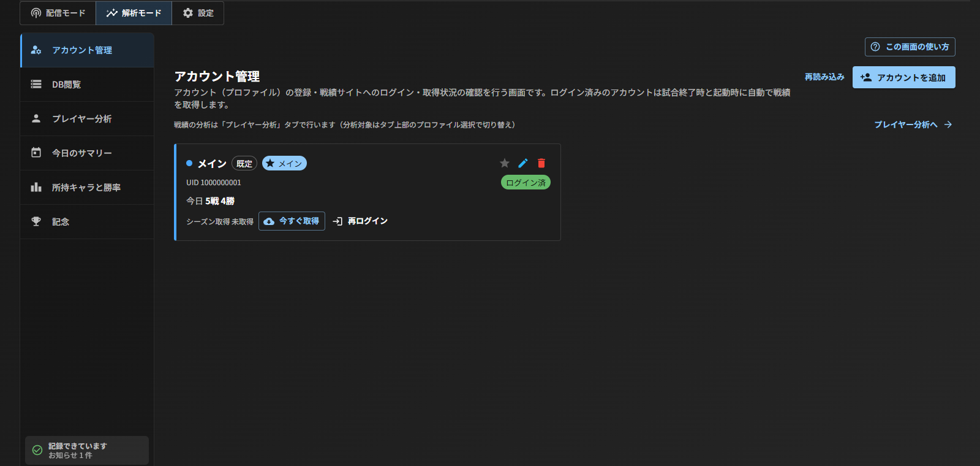Click アカウントを追加 button

[903, 77]
